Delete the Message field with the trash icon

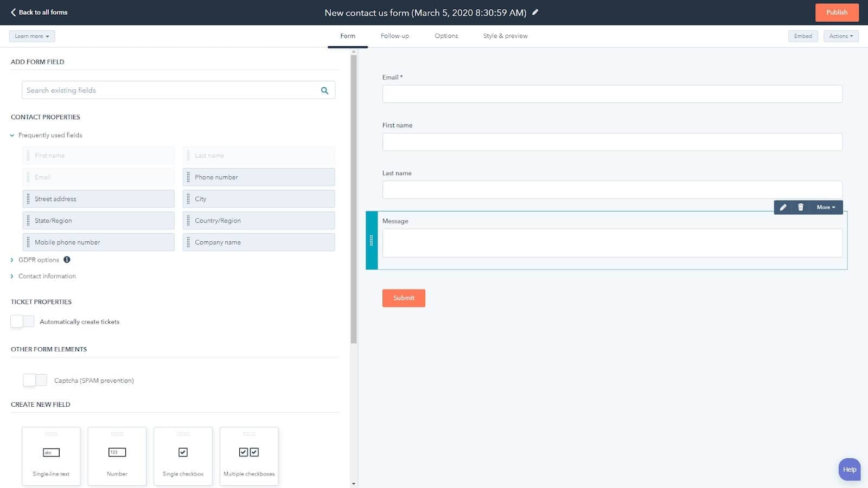pyautogui.click(x=800, y=207)
